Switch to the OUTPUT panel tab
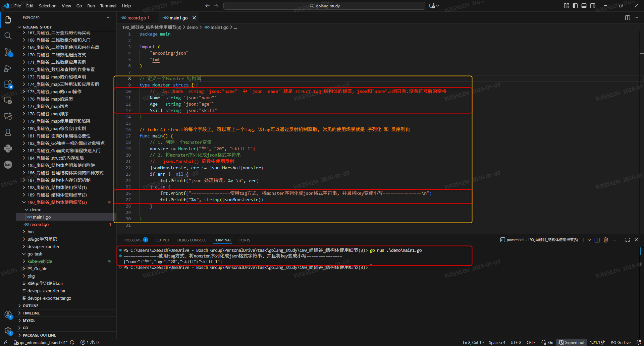644x346 pixels. (x=162, y=240)
